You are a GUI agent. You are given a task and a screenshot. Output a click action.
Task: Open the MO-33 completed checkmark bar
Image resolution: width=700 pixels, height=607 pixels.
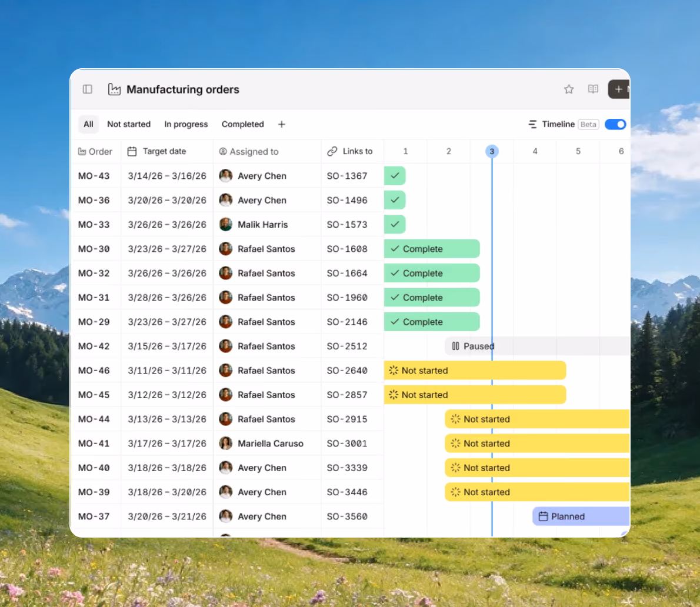pos(395,225)
